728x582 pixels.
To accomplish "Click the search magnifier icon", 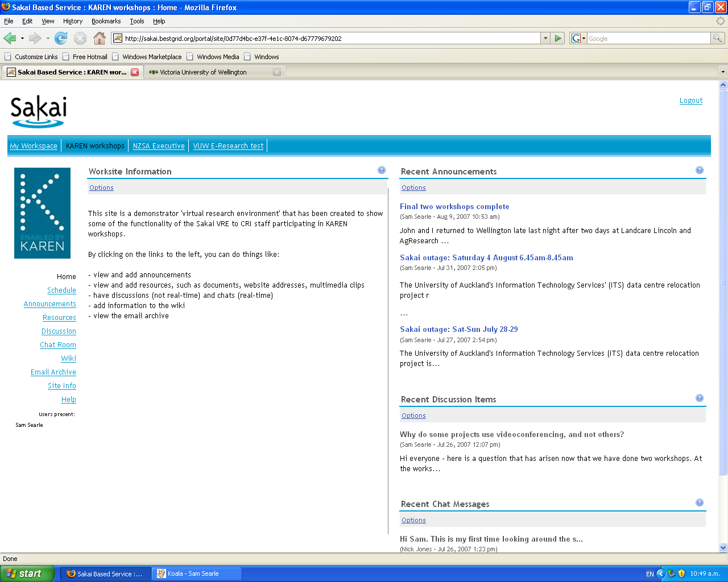I will point(718,38).
